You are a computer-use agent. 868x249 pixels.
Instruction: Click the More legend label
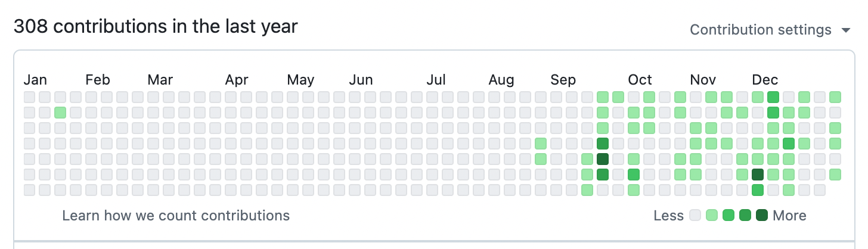point(789,216)
